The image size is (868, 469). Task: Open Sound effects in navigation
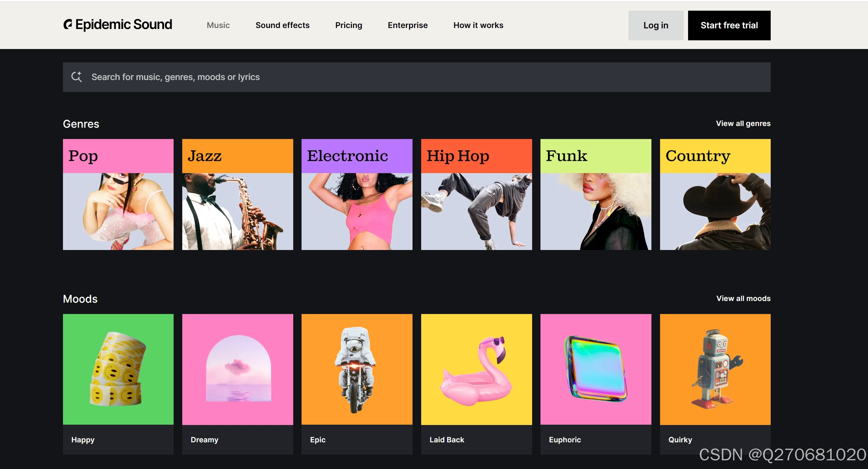tap(282, 25)
